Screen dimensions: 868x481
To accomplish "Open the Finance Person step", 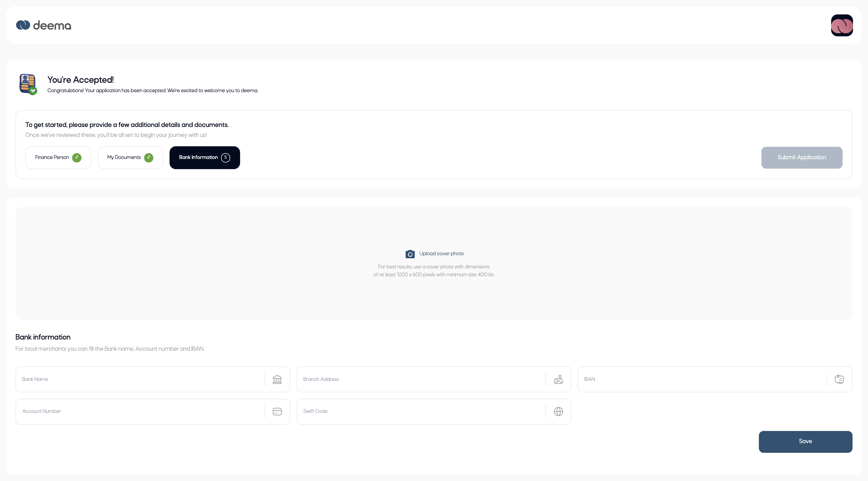I will point(52,157).
